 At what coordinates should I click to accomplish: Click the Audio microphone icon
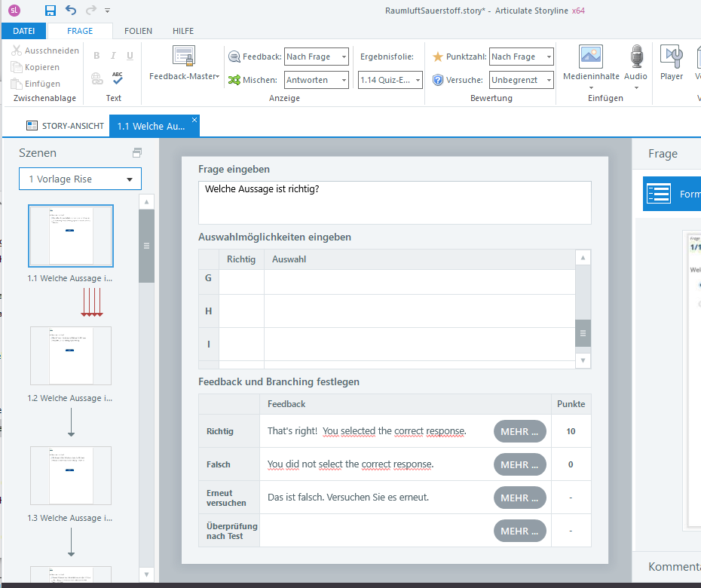coord(636,57)
